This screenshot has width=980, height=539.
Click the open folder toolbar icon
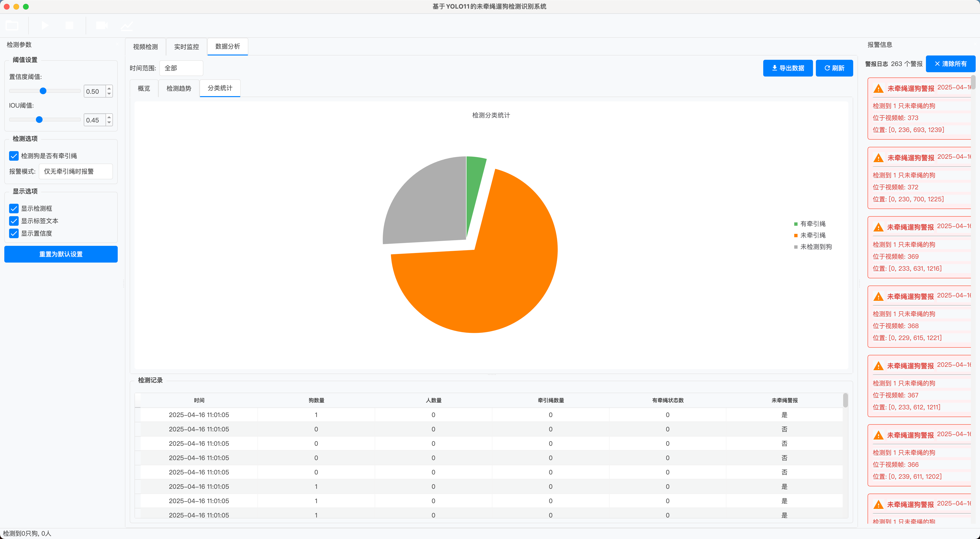coord(12,26)
